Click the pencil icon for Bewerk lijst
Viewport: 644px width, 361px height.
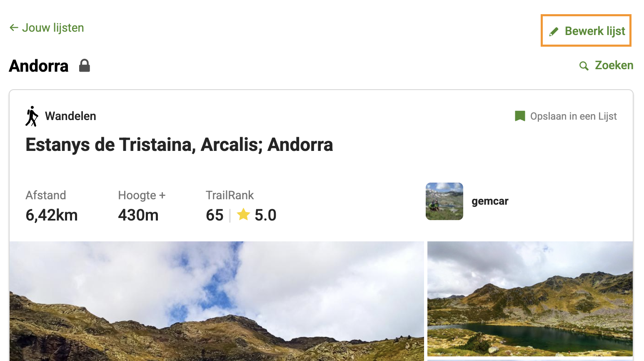point(554,32)
